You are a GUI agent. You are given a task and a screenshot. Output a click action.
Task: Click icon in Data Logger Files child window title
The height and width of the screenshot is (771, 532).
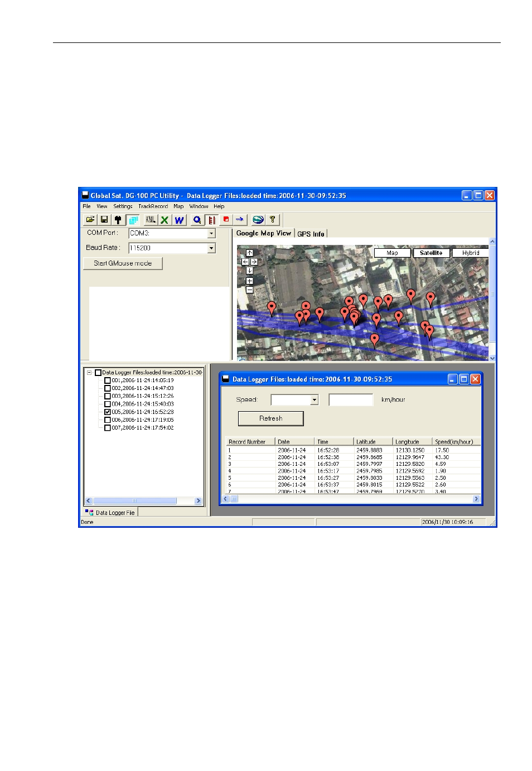point(226,379)
